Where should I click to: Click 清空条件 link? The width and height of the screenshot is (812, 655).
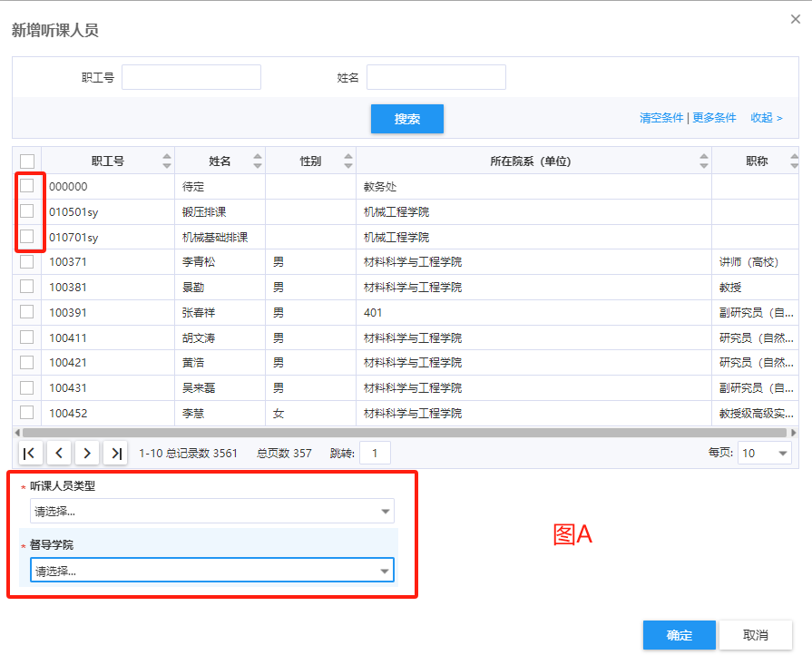(660, 118)
